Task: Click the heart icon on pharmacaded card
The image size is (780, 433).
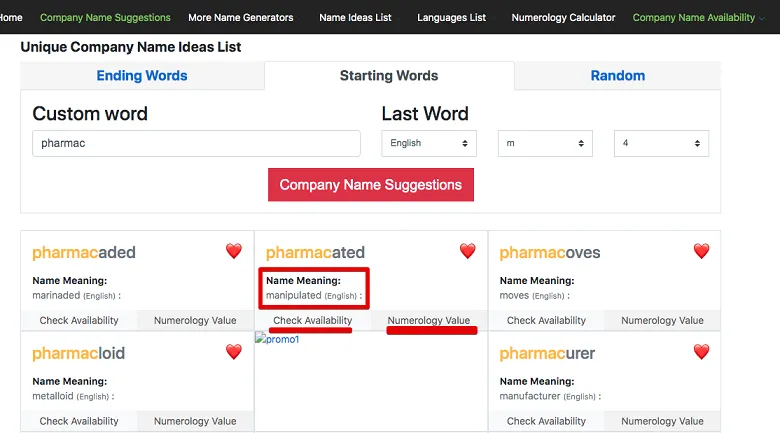Action: pyautogui.click(x=233, y=251)
